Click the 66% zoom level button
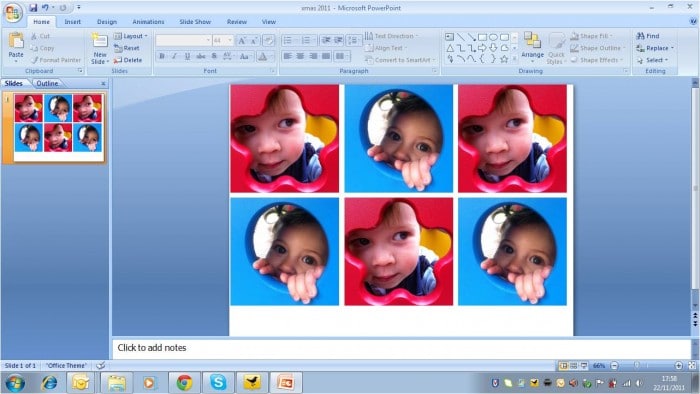700x394 pixels. coord(599,365)
